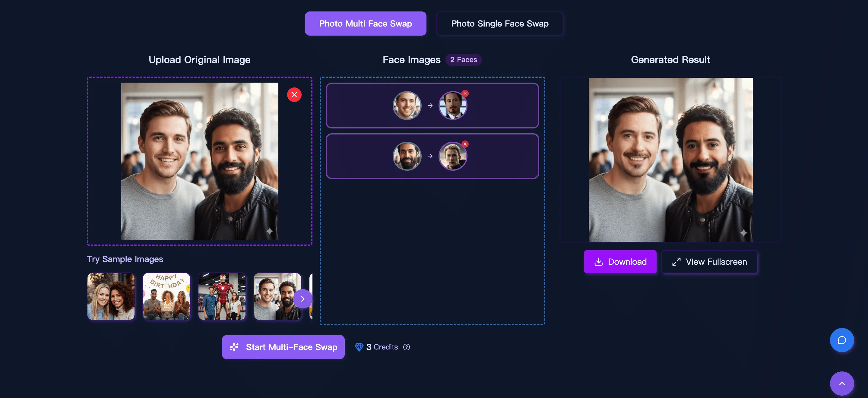Remove the first replacement face image
The image size is (868, 398).
465,93
